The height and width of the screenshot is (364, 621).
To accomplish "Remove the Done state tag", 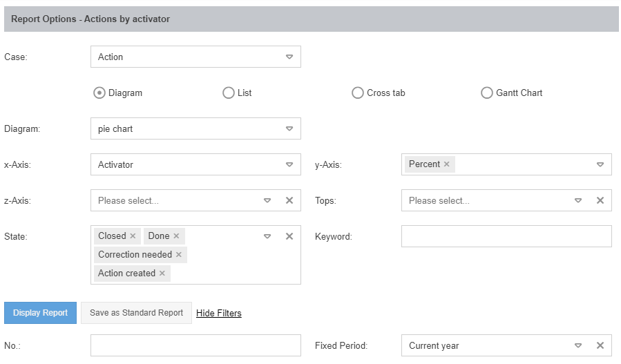I will pyautogui.click(x=176, y=236).
